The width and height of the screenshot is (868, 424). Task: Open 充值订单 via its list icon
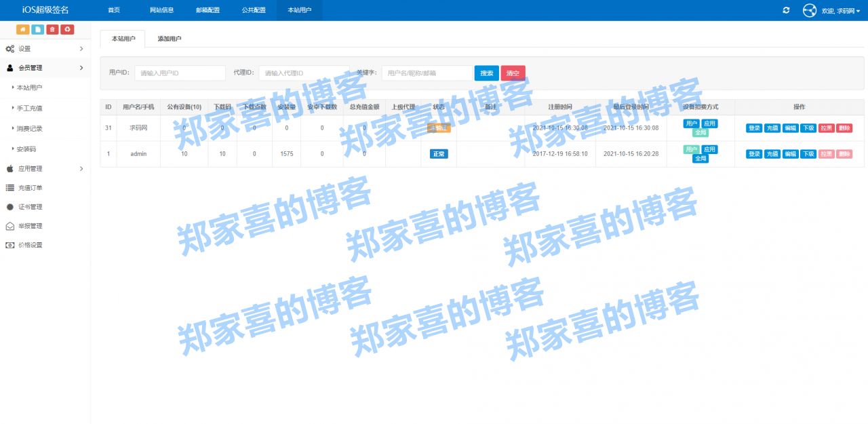pos(10,187)
